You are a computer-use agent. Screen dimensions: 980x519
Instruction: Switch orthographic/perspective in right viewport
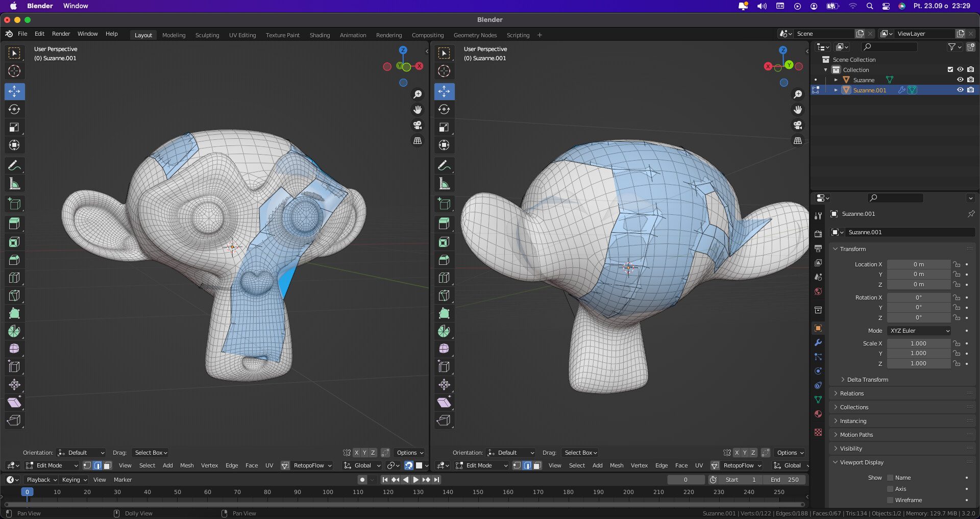point(798,140)
